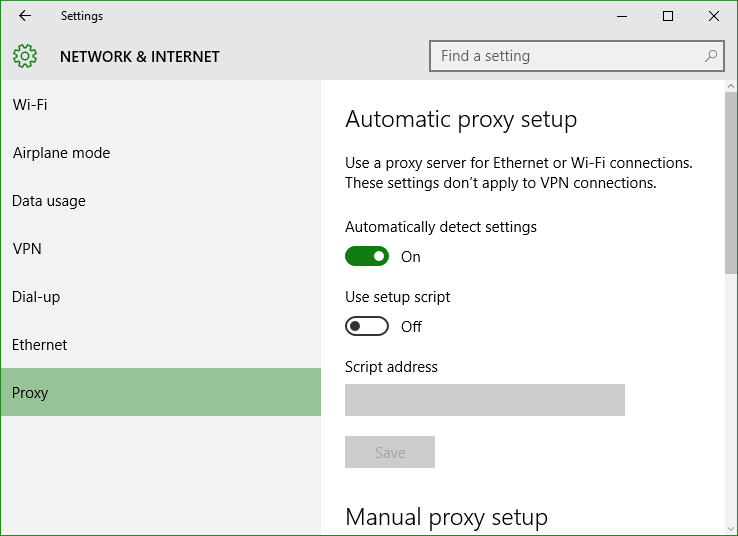Click the Settings window title text
This screenshot has width=738, height=536.
click(x=82, y=16)
